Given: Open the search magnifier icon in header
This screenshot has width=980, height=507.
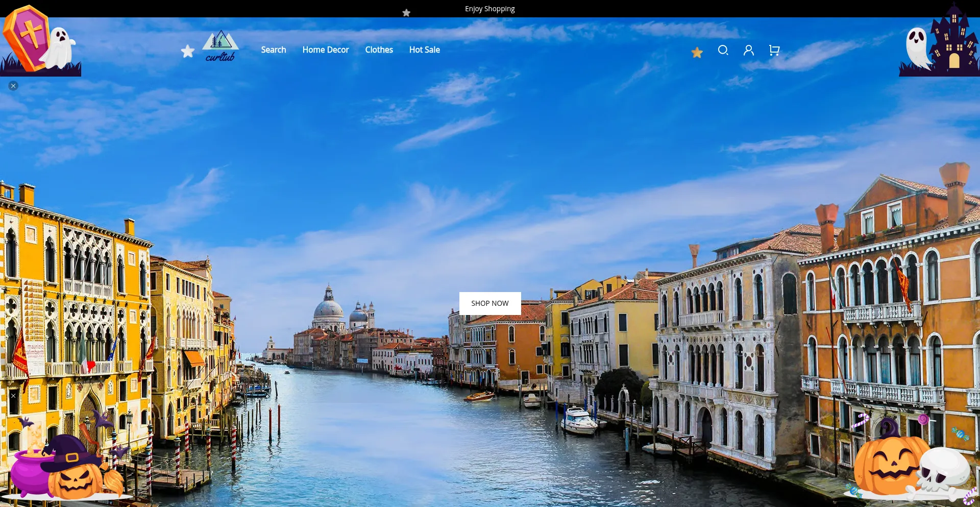Looking at the screenshot, I should (x=723, y=50).
